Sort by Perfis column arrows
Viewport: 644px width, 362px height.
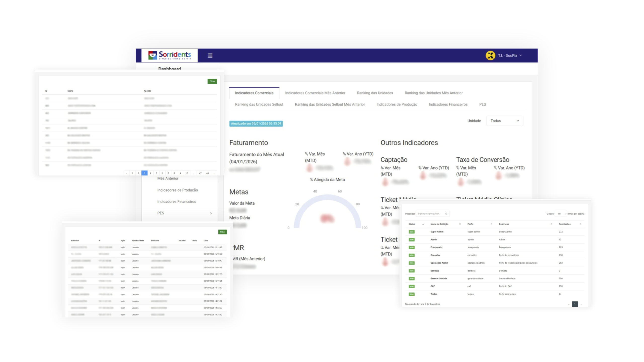click(491, 224)
